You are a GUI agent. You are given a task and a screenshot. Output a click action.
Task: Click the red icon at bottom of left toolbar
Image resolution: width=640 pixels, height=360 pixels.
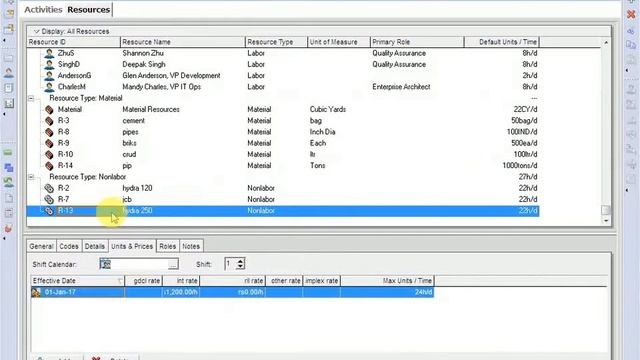pyautogui.click(x=9, y=229)
